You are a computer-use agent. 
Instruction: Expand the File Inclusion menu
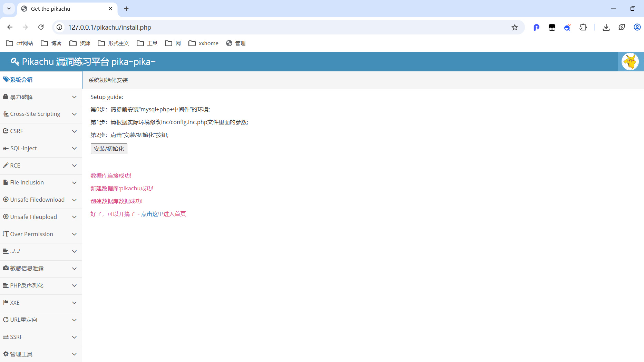coord(41,183)
